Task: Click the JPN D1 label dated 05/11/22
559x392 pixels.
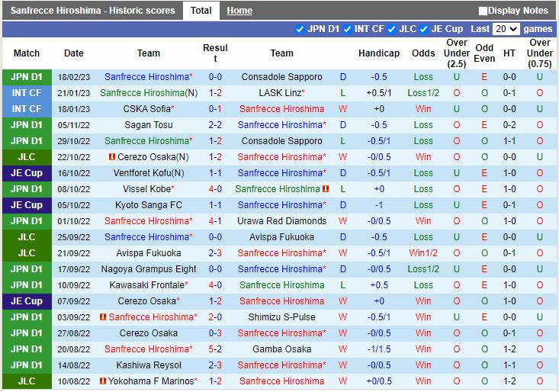Action: pyautogui.click(x=27, y=125)
